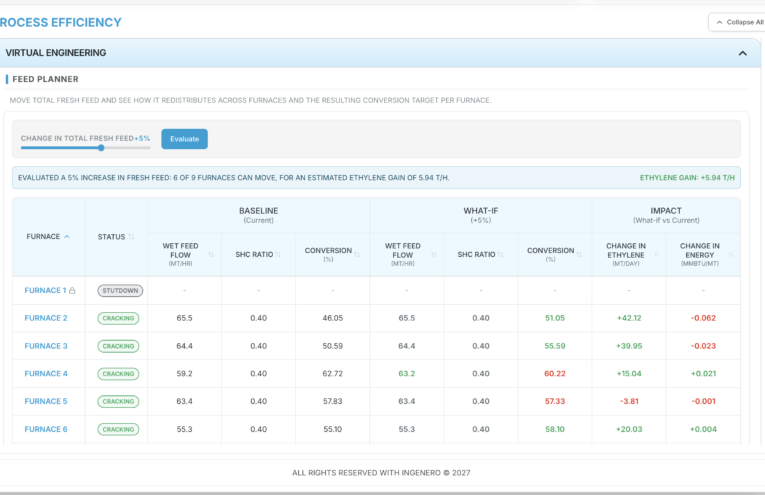Click the Feed Planner heading

pos(45,79)
